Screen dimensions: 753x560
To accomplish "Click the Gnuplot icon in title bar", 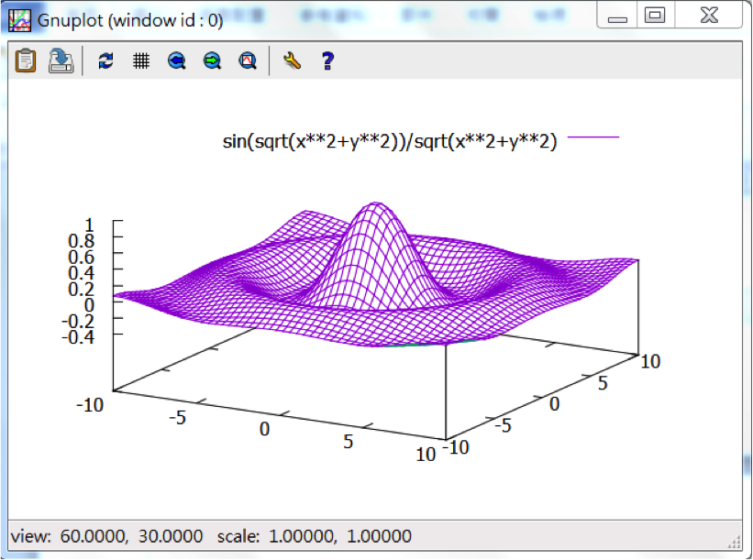I will point(19,17).
